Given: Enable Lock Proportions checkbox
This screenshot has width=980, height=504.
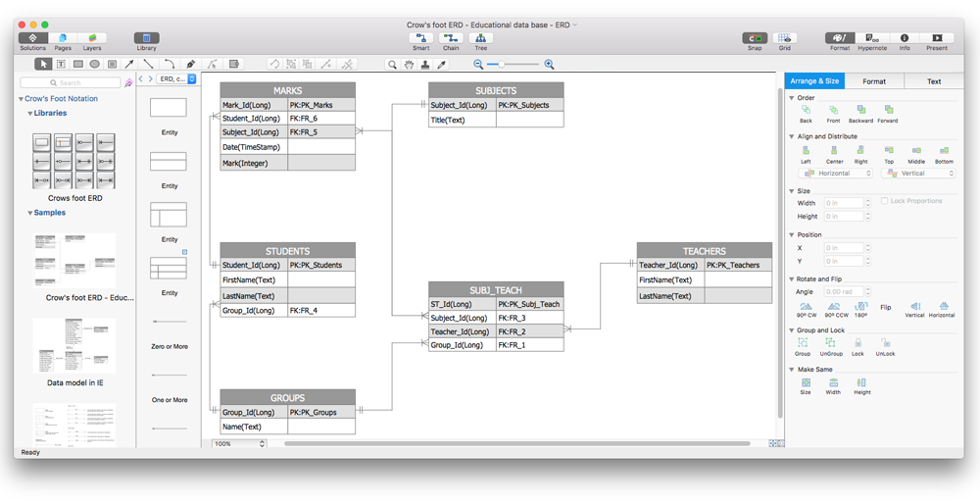Looking at the screenshot, I should tap(884, 201).
